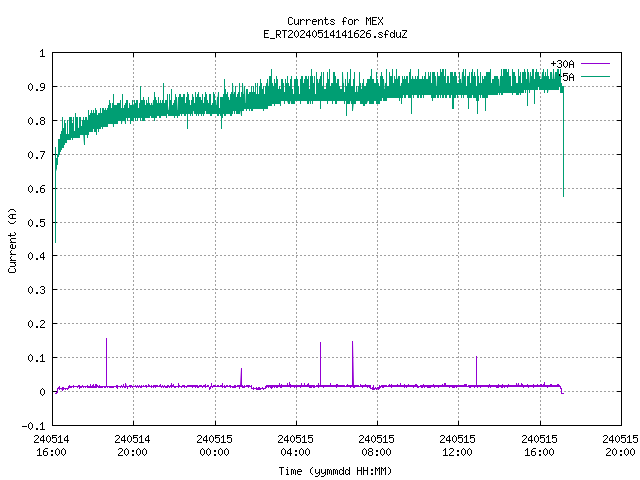Click the 'Current (A)' y-axis label
This screenshot has height=480, width=640.
(12, 240)
